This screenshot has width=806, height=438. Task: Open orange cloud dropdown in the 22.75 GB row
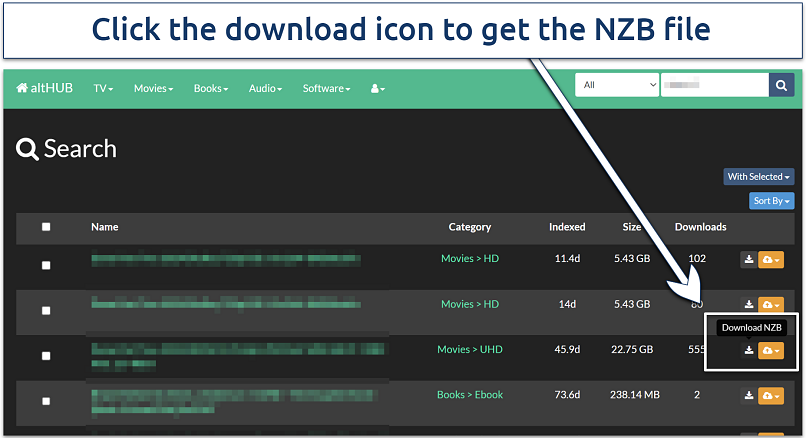[770, 350]
